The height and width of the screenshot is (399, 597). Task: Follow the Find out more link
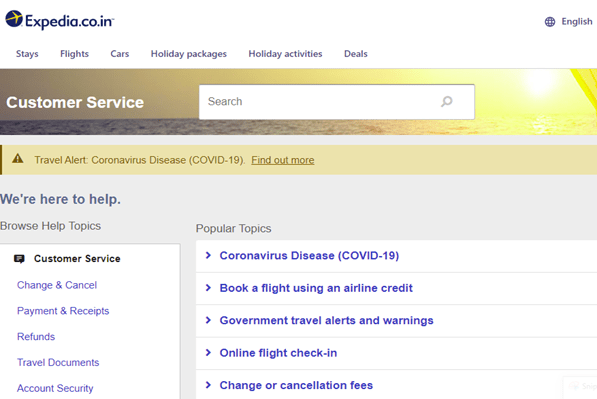click(283, 160)
